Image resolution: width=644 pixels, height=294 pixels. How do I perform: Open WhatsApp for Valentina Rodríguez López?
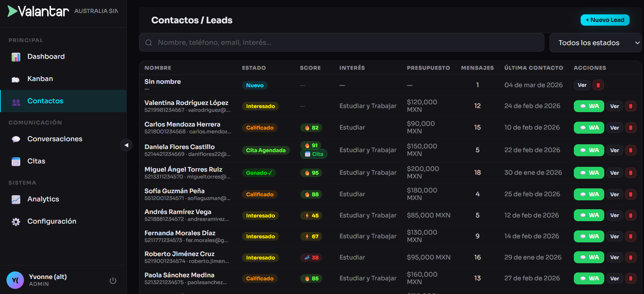[x=589, y=106]
